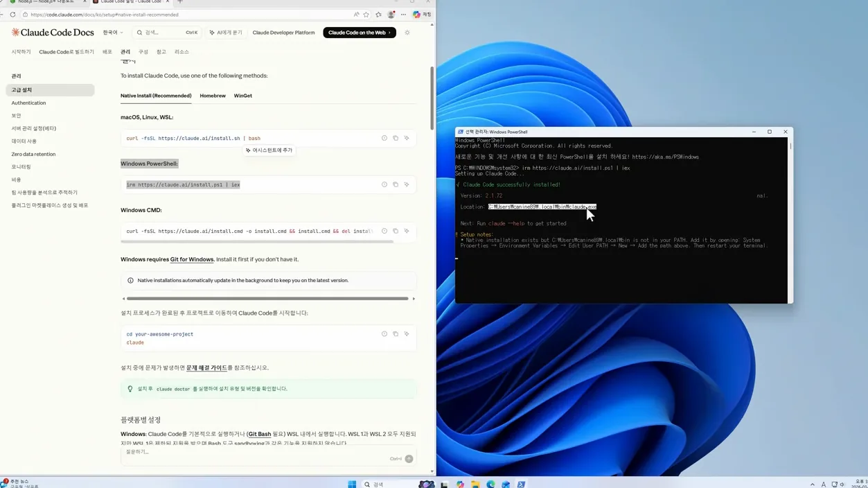Open the 구성 navigation tab
This screenshot has height=488, width=868.
pos(143,52)
